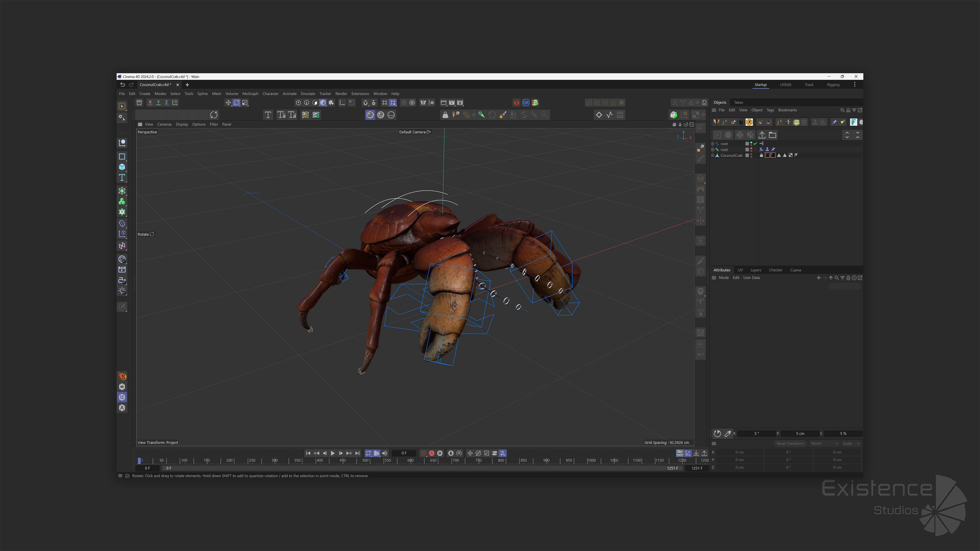
Task: Toggle timeline loop playback button
Action: 368,453
